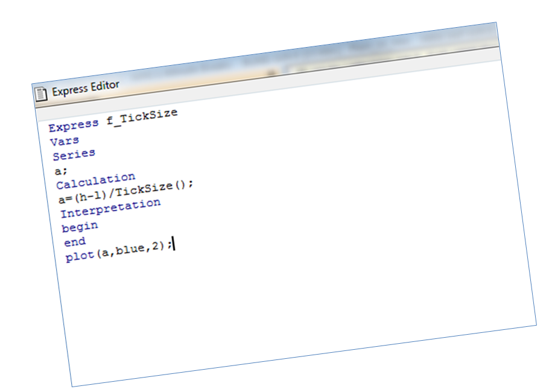Click the 'Express' keyword in first line
The height and width of the screenshot is (392, 552).
click(x=74, y=125)
